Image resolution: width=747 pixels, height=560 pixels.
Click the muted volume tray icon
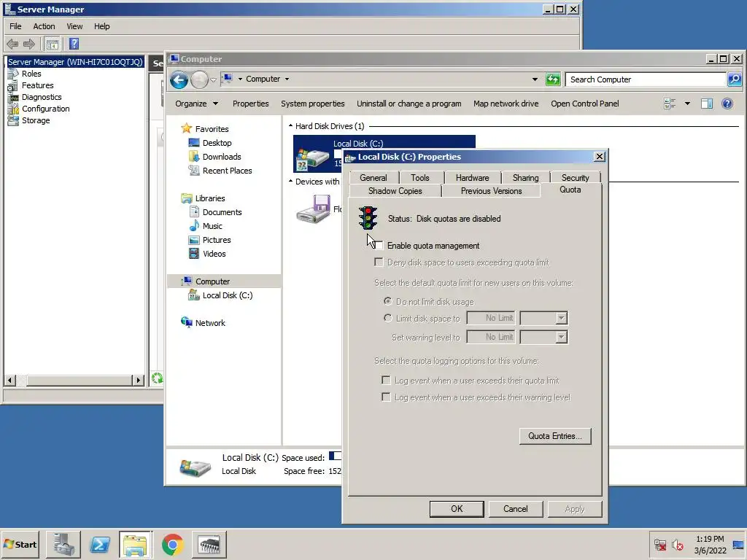pos(678,544)
